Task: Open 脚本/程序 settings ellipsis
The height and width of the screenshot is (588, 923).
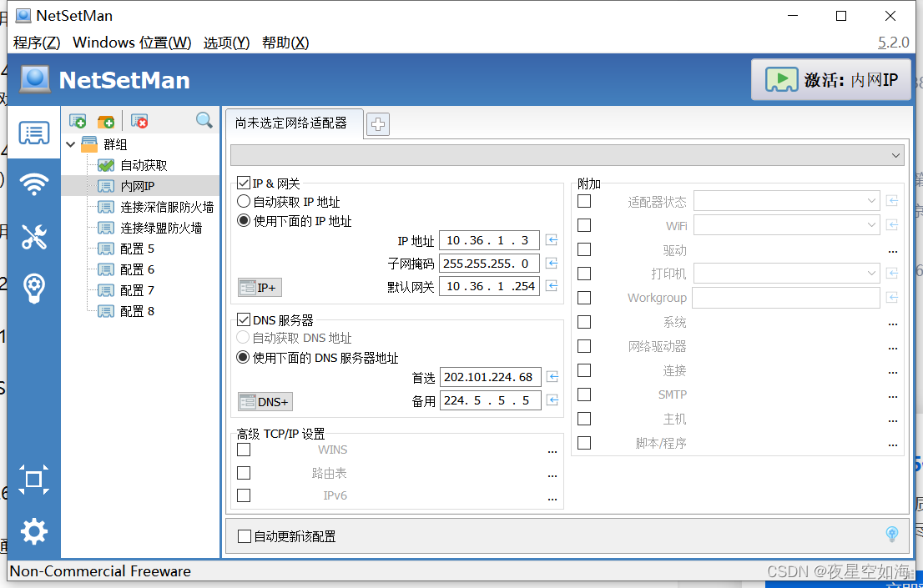Action: click(893, 445)
